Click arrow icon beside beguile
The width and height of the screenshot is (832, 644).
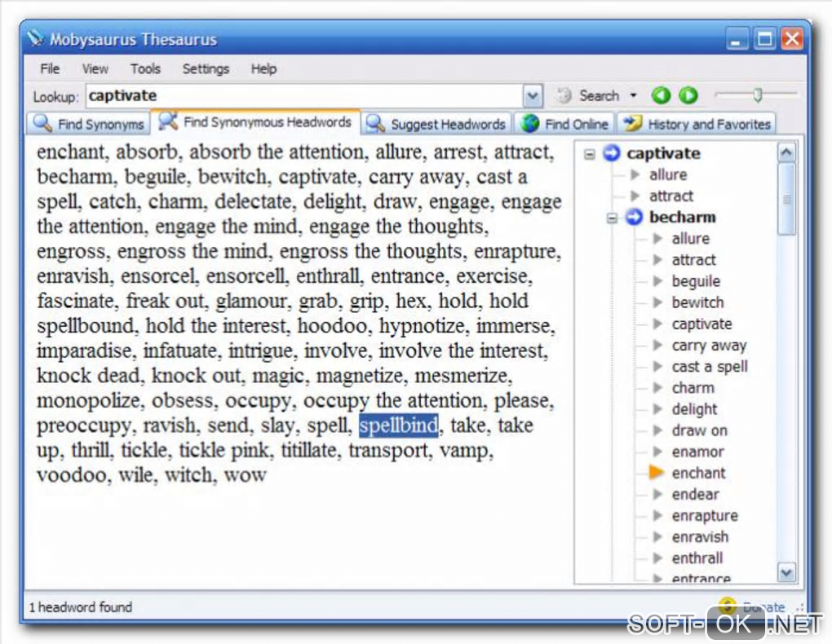657,280
